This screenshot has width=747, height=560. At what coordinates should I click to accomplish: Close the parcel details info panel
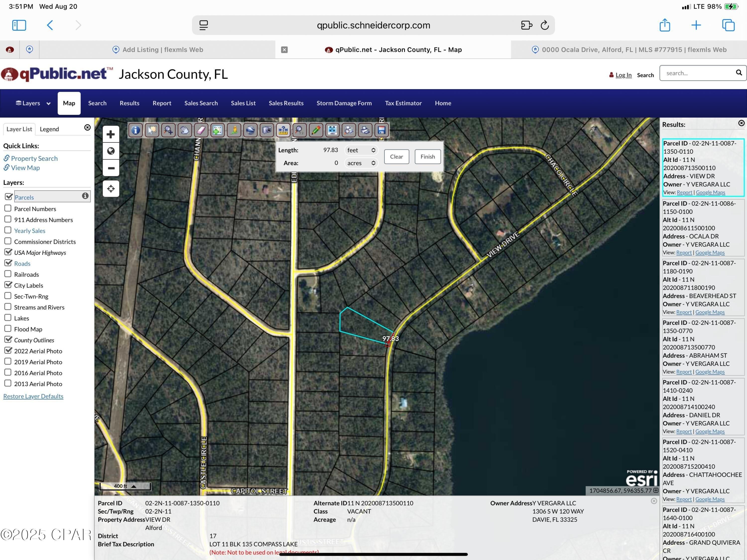point(654,501)
